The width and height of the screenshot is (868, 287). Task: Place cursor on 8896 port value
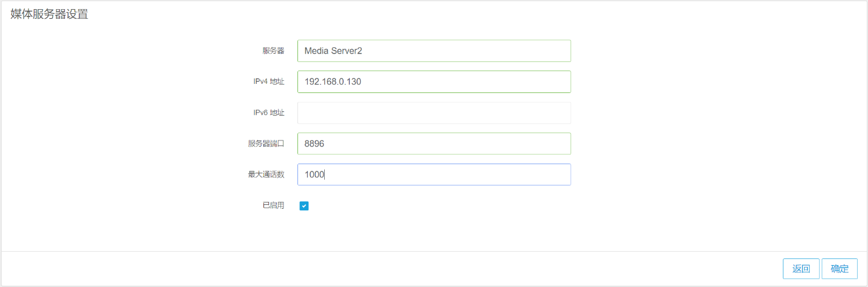pos(315,143)
